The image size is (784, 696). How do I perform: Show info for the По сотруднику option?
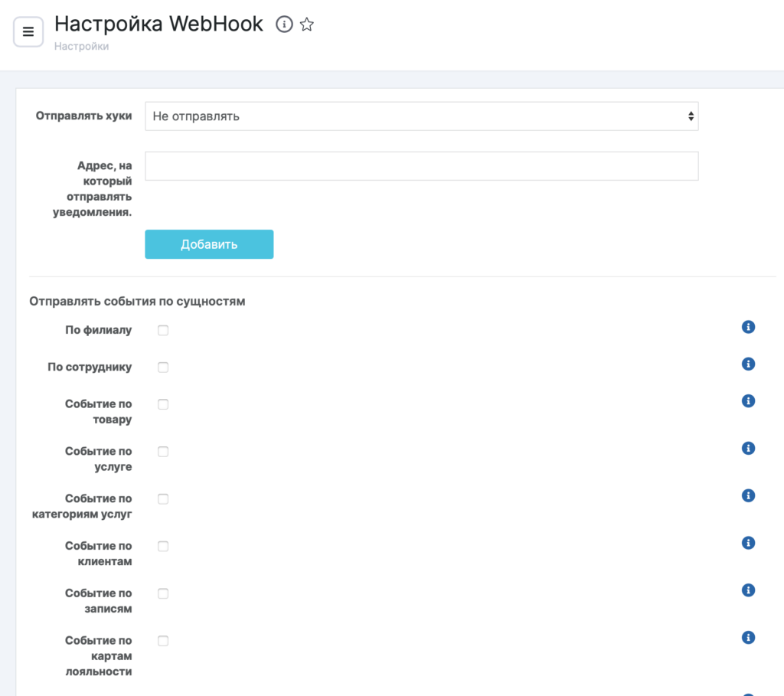(748, 364)
